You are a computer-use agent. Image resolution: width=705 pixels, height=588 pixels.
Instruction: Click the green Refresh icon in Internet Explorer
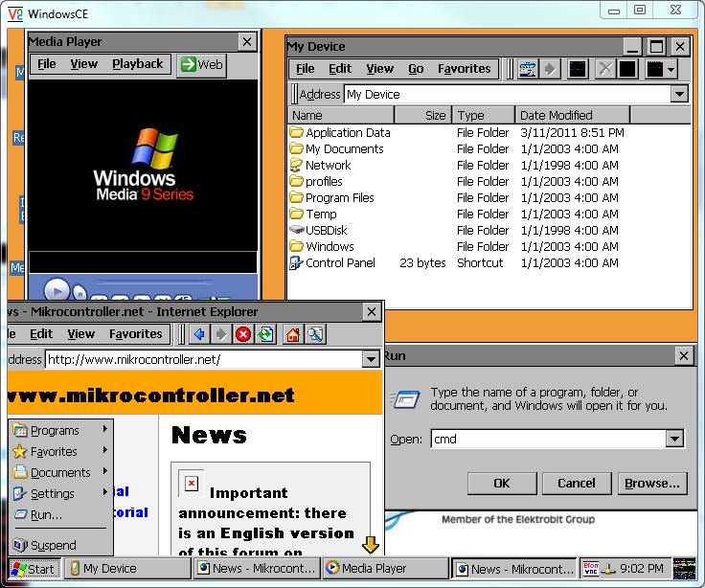click(x=265, y=334)
